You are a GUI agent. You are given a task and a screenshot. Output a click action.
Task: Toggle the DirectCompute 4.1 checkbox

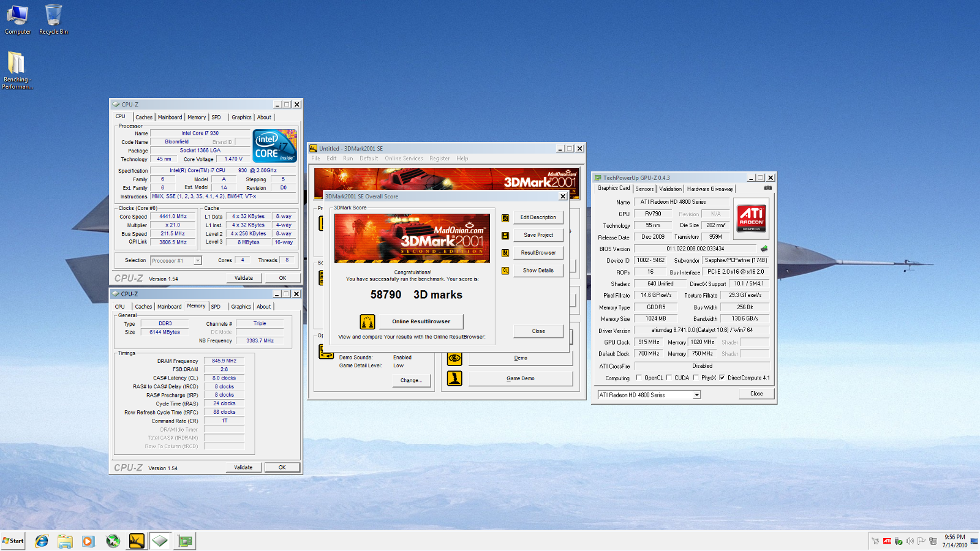[x=722, y=378]
